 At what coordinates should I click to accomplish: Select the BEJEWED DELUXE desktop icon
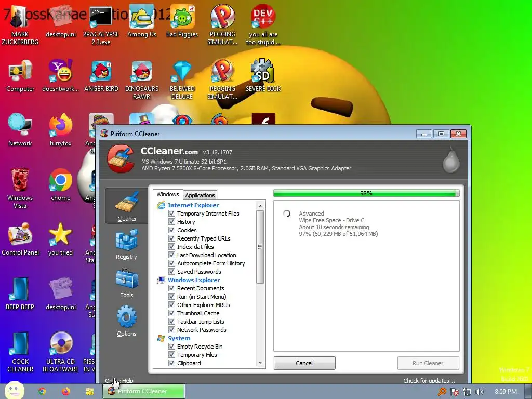click(182, 79)
